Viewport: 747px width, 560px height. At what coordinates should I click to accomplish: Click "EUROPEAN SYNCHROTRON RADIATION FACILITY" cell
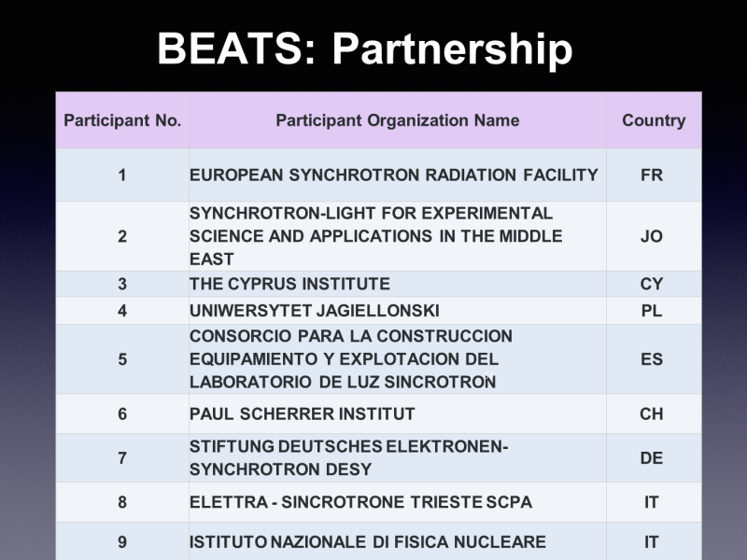pos(393,175)
